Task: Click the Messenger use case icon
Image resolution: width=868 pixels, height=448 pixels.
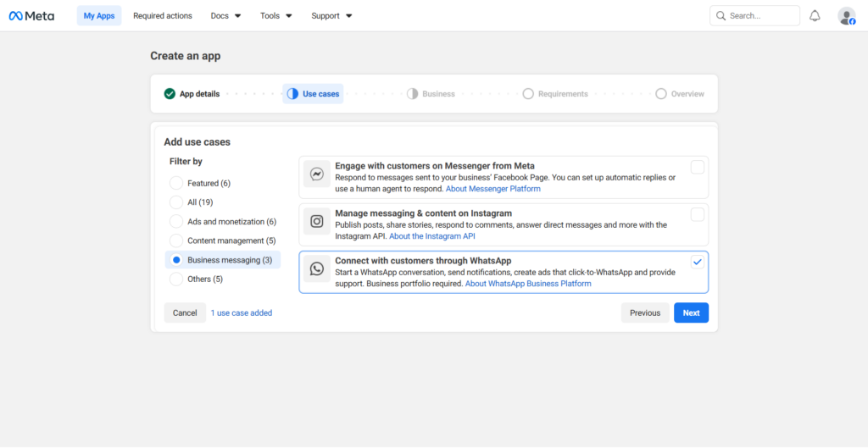Action: pos(317,174)
